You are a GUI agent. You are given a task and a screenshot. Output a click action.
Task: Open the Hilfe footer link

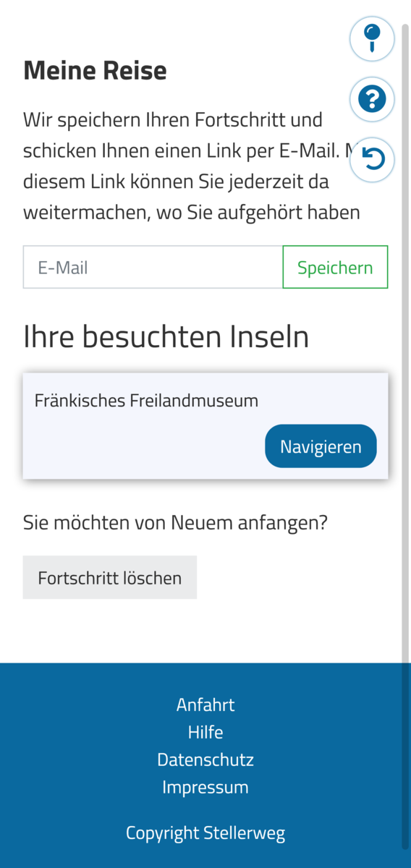pyautogui.click(x=205, y=732)
